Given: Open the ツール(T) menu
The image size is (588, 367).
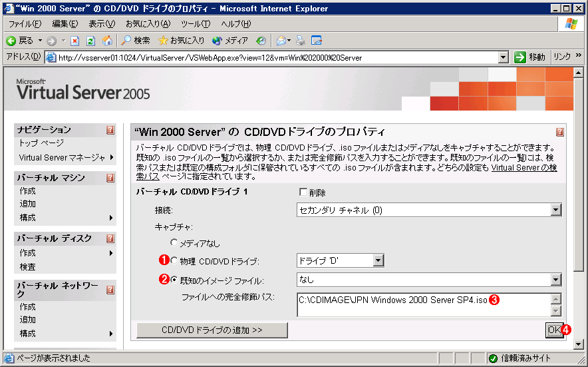Looking at the screenshot, I should pyautogui.click(x=196, y=24).
